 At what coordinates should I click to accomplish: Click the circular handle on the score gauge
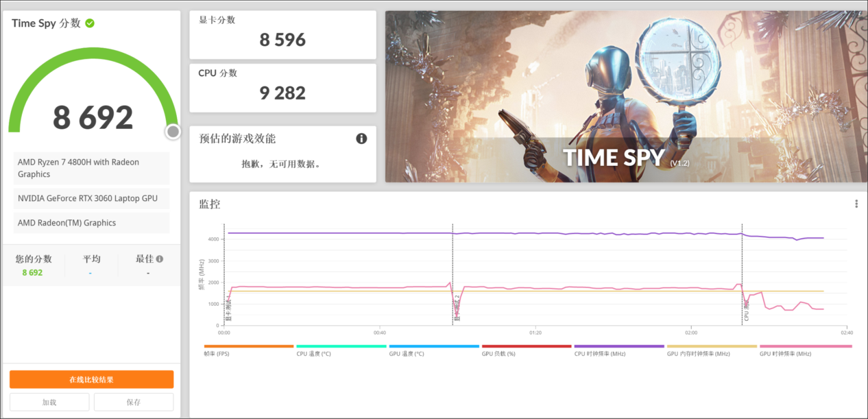(x=173, y=131)
